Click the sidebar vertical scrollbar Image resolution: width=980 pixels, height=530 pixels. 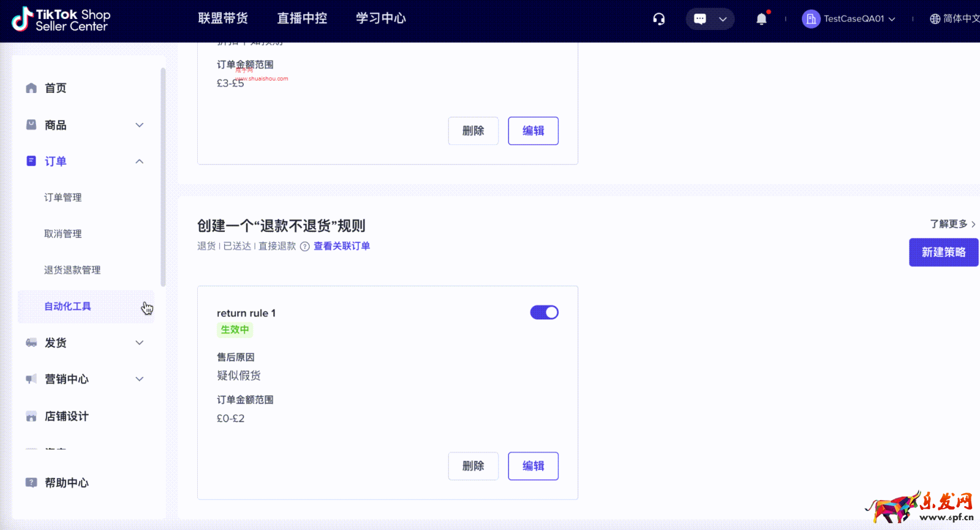click(x=163, y=177)
